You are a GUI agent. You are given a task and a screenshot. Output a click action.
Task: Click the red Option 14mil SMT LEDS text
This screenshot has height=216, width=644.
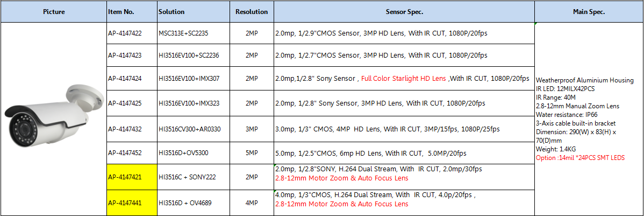pyautogui.click(x=581, y=158)
